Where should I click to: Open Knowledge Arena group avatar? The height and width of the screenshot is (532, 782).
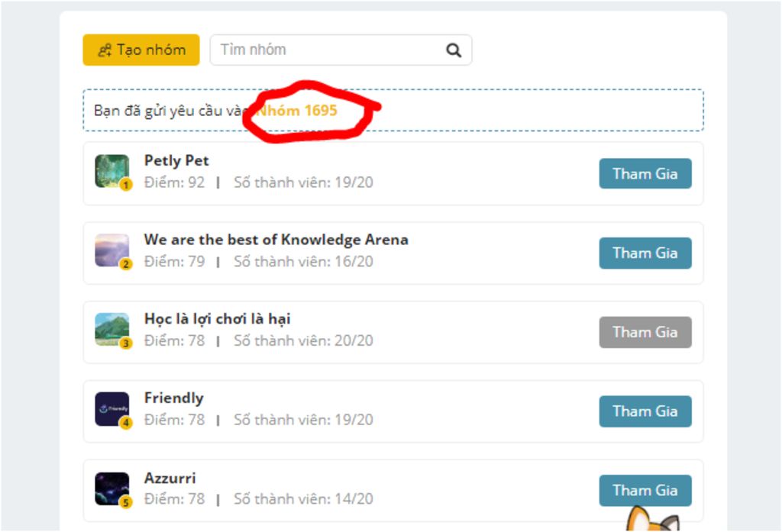pos(111,250)
